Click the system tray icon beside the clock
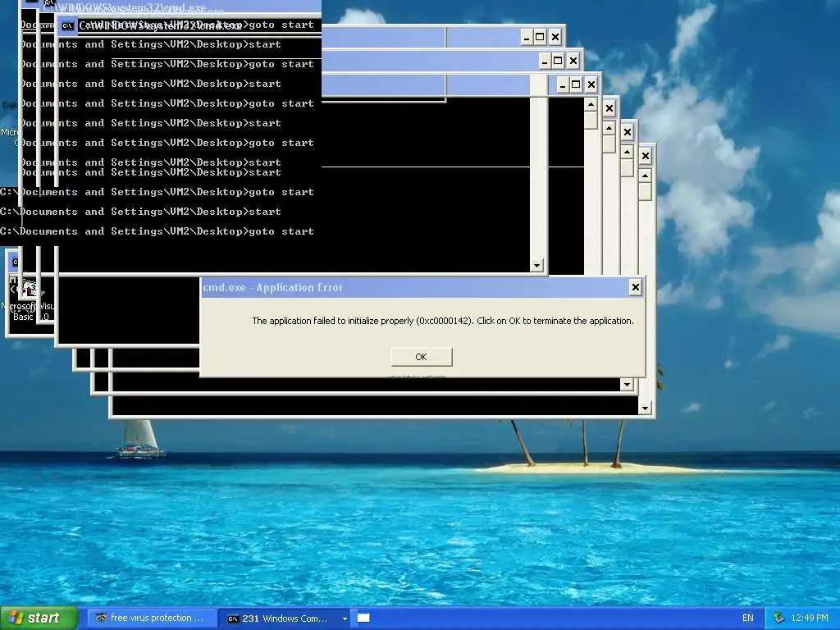 778,618
